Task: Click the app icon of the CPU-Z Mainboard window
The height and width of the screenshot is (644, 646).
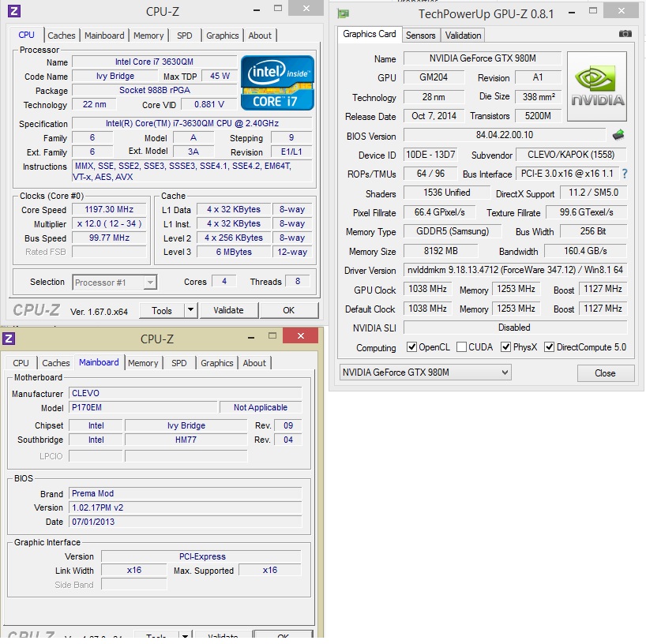Action: [9, 339]
